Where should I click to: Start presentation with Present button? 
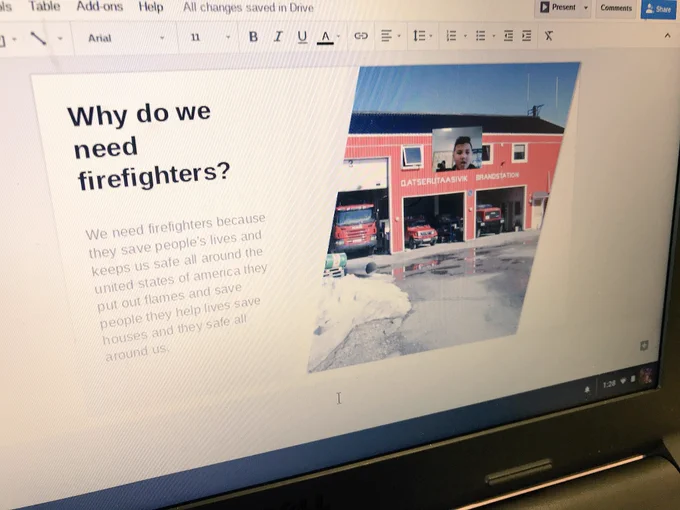click(x=558, y=7)
